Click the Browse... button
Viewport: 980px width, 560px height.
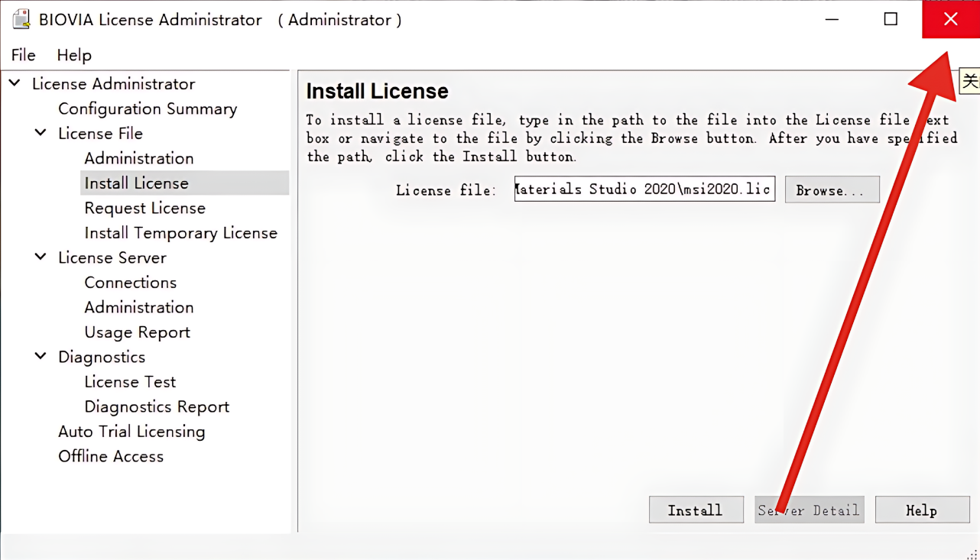tap(832, 189)
